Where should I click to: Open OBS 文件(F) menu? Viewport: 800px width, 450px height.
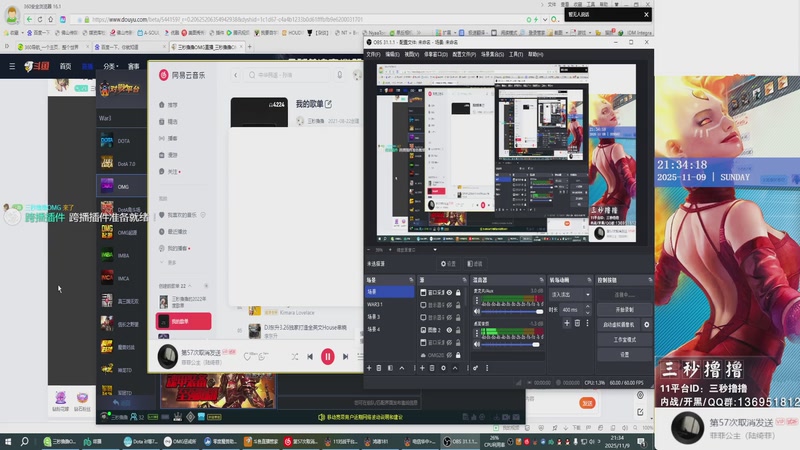click(x=373, y=54)
